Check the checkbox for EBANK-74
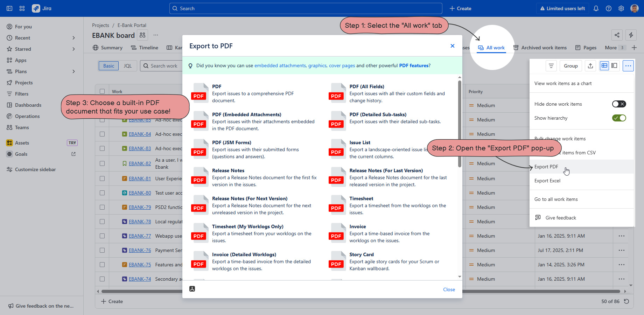This screenshot has width=644, height=315. click(x=102, y=279)
